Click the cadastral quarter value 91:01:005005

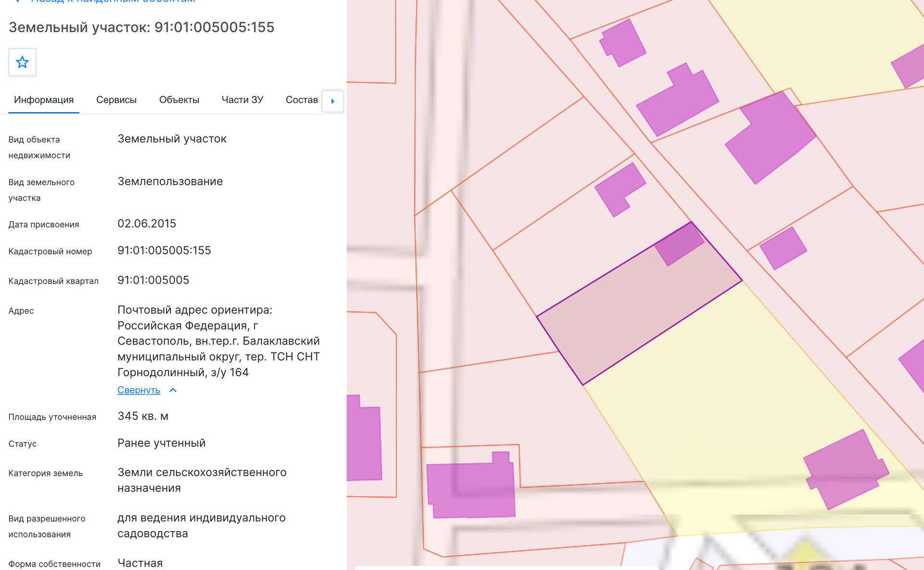[153, 280]
